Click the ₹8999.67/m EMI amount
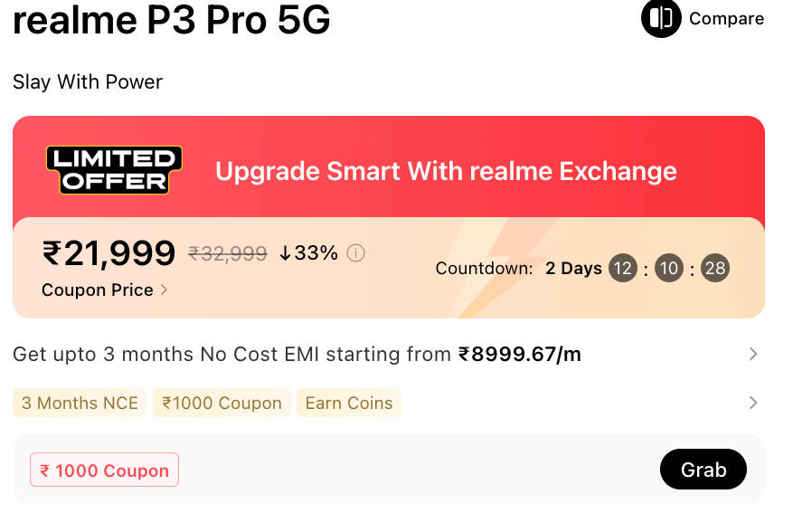The image size is (812, 532). click(x=520, y=354)
